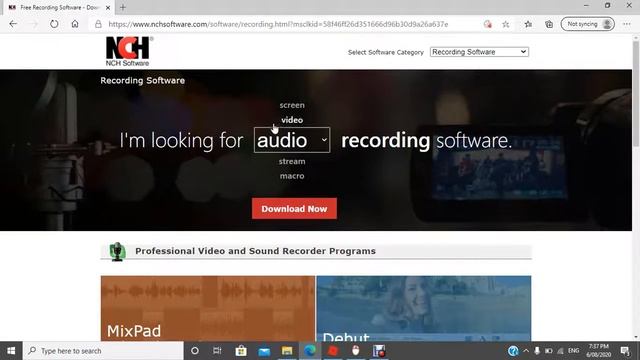
Task: Click the battery tray icon
Action: pyautogui.click(x=549, y=351)
